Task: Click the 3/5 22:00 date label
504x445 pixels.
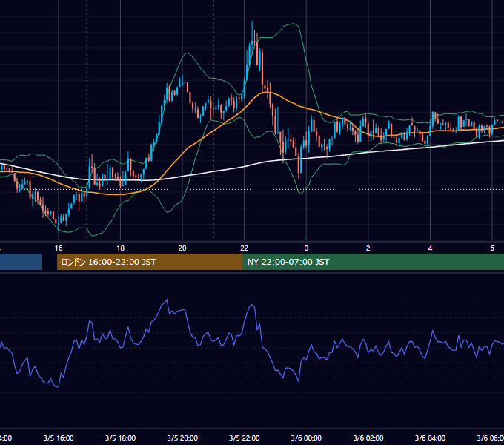Action: [x=245, y=438]
